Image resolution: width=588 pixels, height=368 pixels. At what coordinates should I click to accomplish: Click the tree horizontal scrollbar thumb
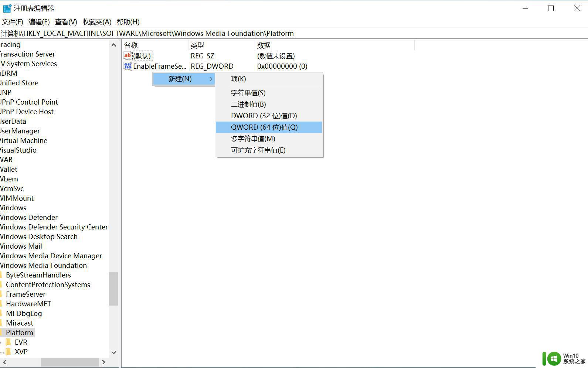point(70,362)
